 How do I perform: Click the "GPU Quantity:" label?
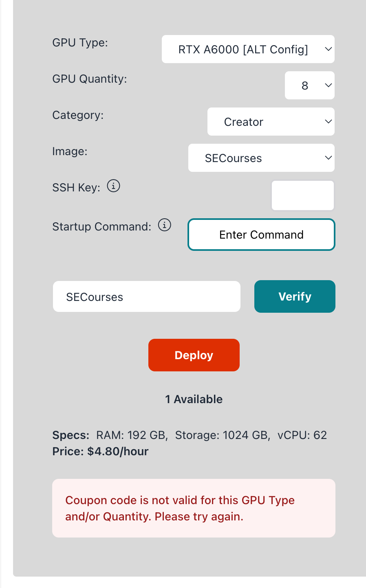(90, 79)
